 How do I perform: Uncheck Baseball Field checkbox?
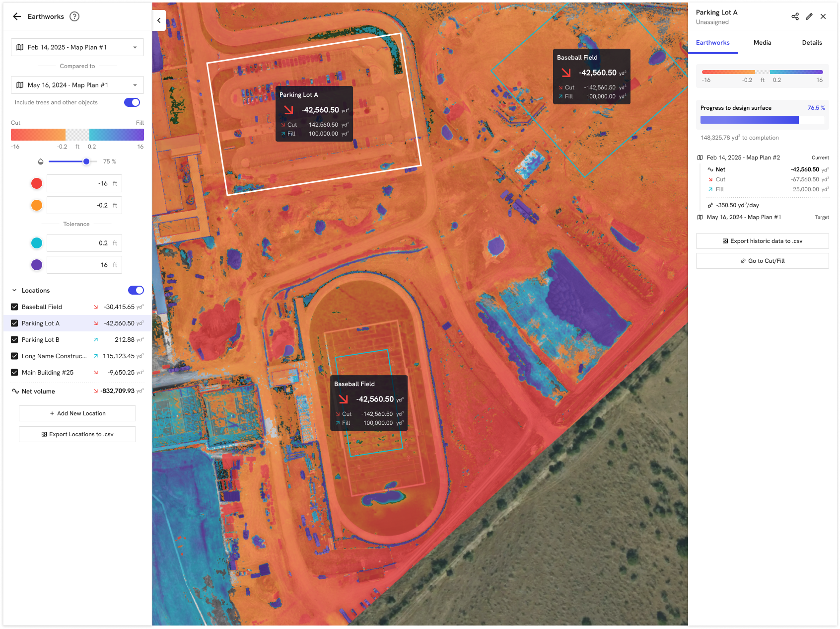point(14,307)
